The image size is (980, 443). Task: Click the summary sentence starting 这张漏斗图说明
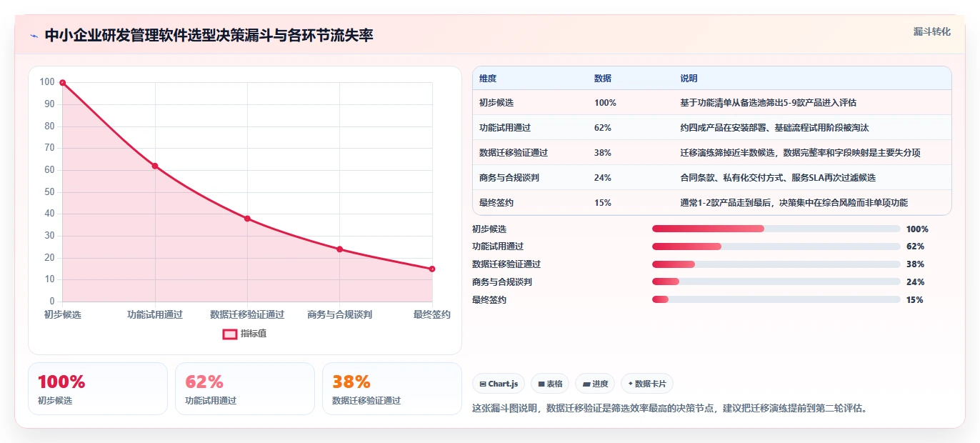(670, 409)
